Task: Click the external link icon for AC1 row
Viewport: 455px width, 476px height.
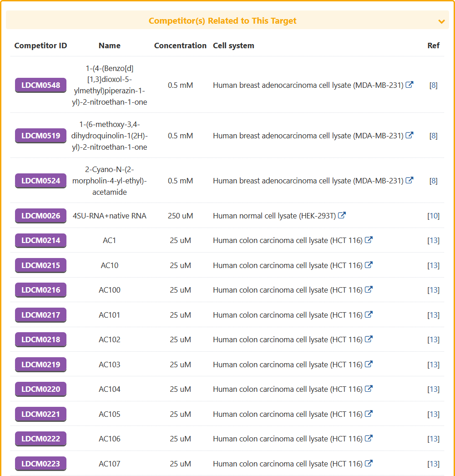Action: coord(369,240)
